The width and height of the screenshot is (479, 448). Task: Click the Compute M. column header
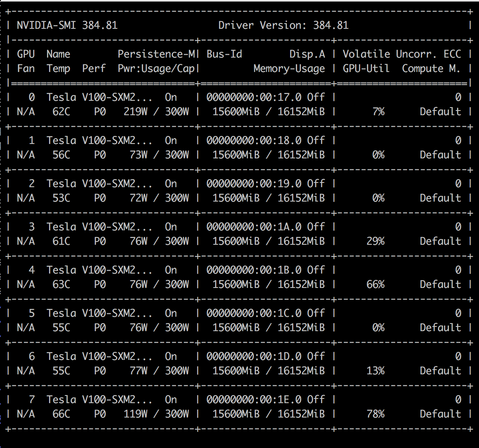pos(431,69)
